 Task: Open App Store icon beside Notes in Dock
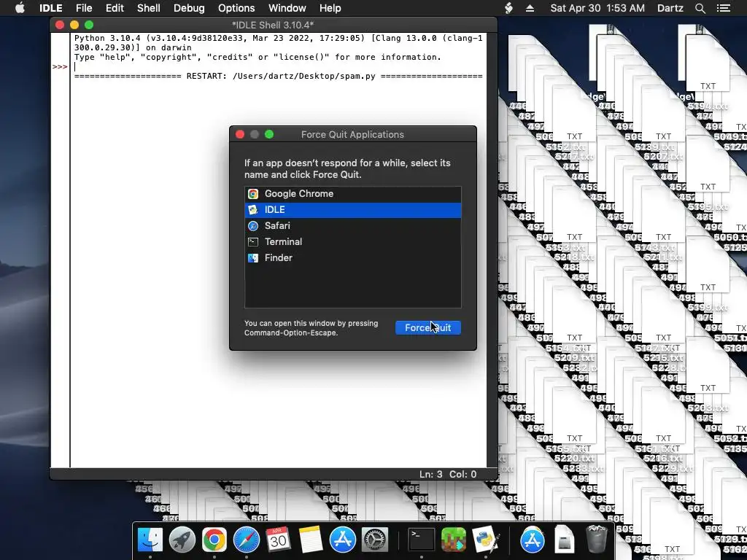pyautogui.click(x=343, y=540)
